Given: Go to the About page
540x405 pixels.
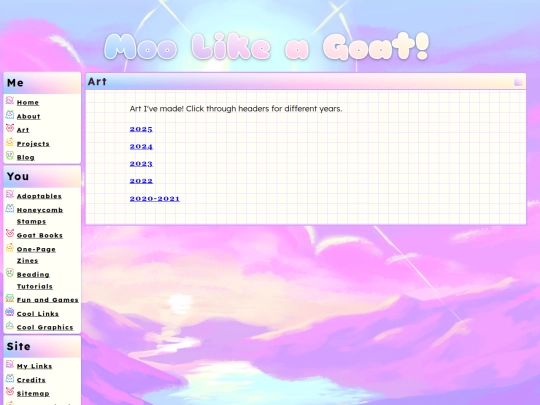Looking at the screenshot, I should 29,116.
